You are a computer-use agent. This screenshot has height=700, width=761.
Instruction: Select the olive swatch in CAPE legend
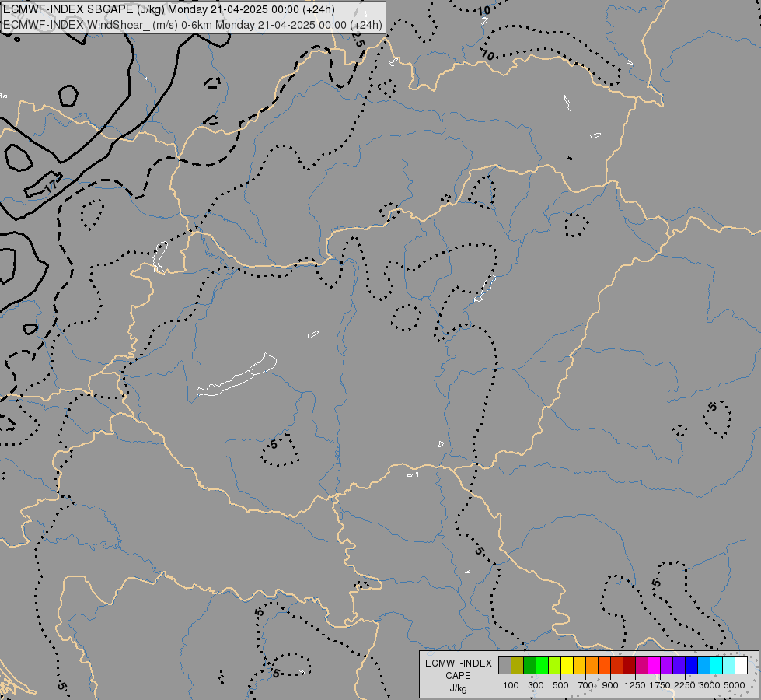(518, 666)
